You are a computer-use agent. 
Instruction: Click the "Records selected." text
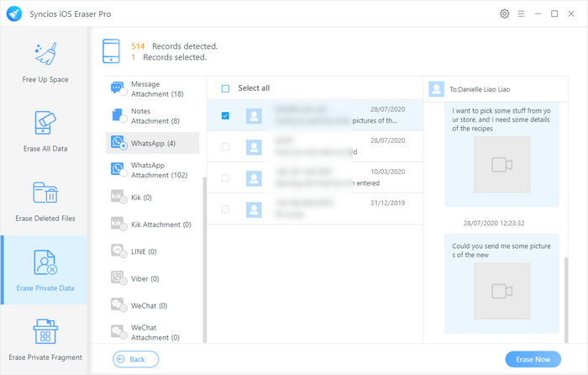tap(175, 57)
